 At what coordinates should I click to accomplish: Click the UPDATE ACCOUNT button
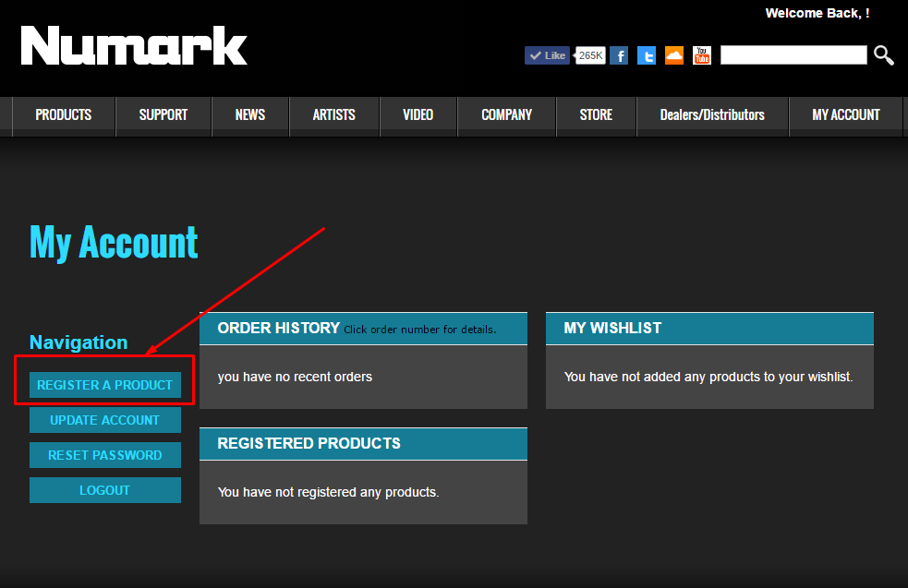pyautogui.click(x=104, y=420)
